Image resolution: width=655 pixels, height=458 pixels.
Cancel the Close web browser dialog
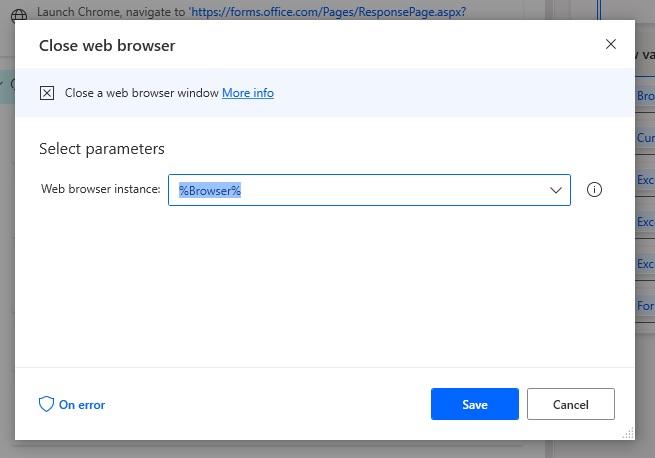[571, 404]
